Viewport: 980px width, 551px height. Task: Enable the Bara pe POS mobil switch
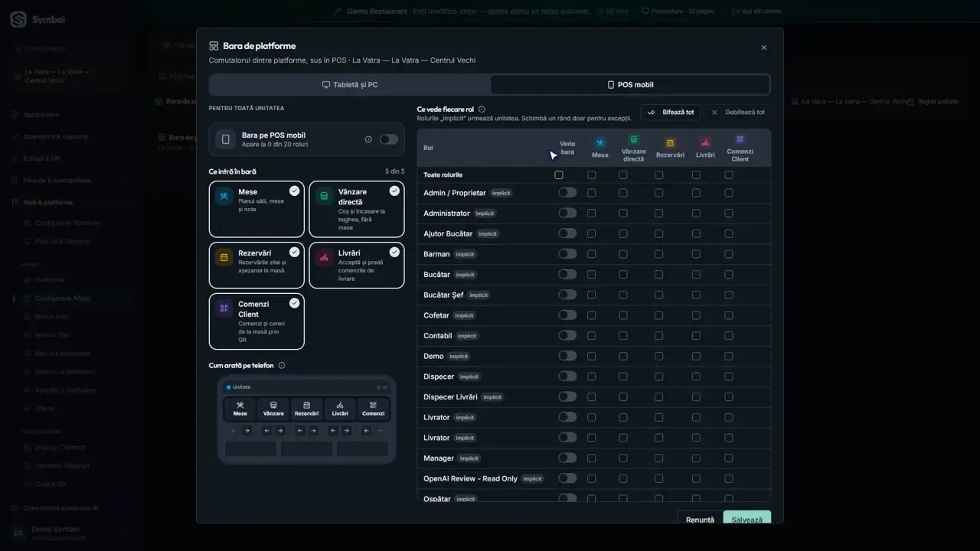point(389,139)
